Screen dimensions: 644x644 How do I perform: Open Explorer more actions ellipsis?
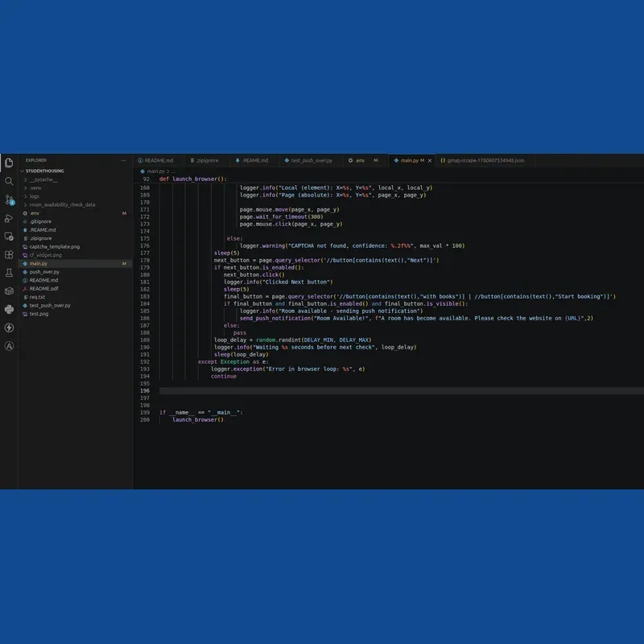(x=124, y=160)
